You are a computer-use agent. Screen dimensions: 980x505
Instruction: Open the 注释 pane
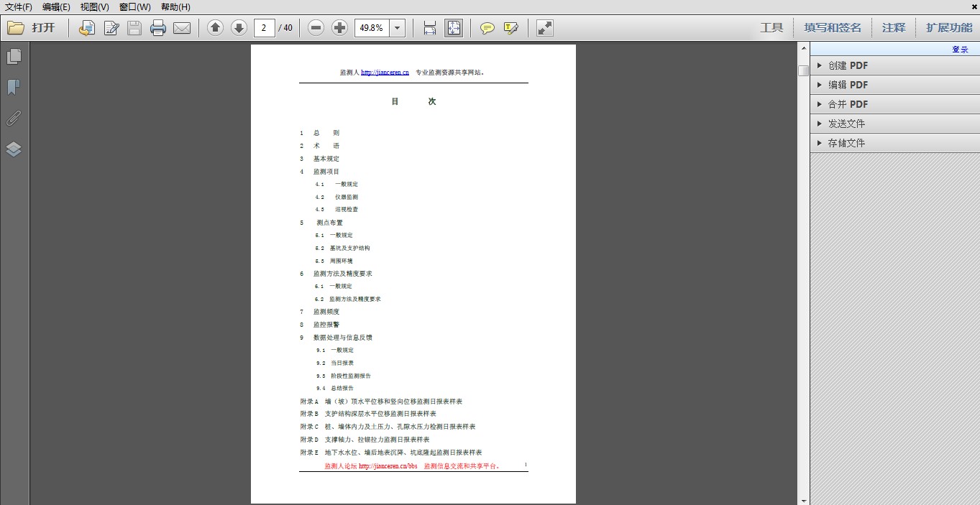point(894,28)
